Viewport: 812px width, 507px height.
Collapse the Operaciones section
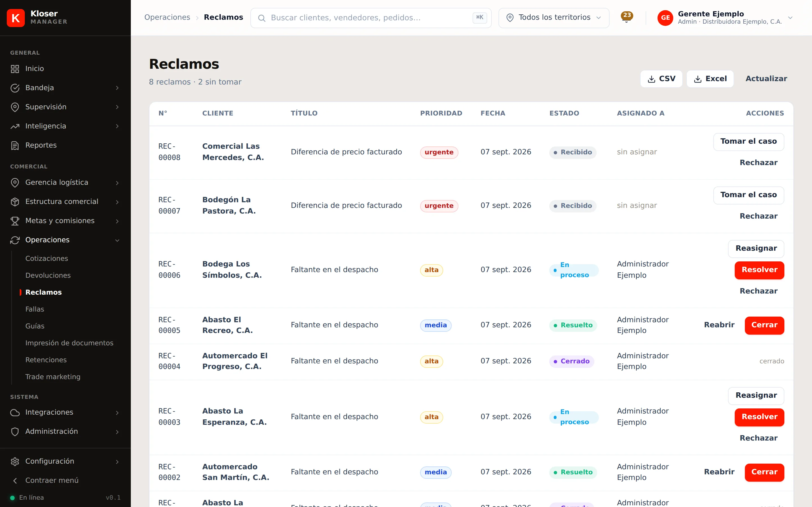click(x=117, y=240)
